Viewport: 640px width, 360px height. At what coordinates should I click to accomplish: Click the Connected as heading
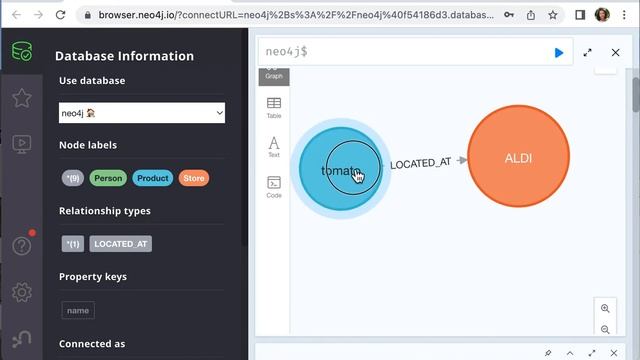(x=92, y=344)
